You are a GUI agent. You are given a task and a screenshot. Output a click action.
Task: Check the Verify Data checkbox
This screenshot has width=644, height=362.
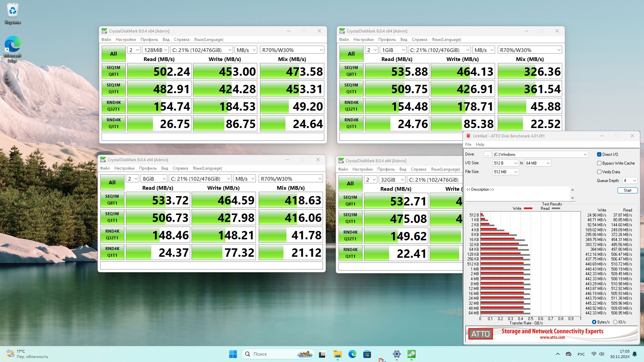click(x=599, y=172)
